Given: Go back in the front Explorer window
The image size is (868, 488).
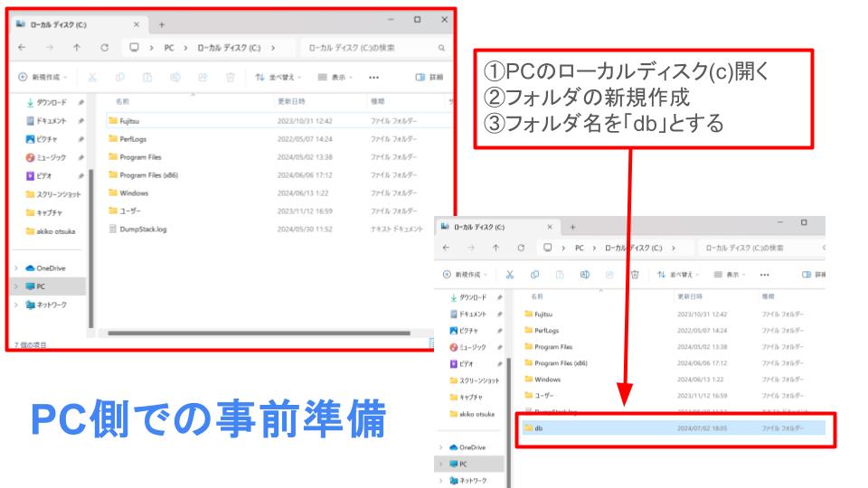Looking at the screenshot, I should 447,248.
